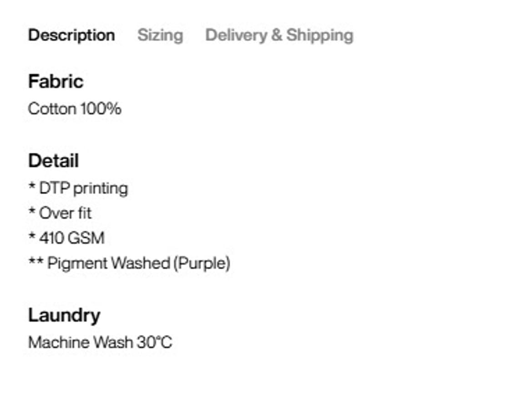
Task: Click the asterisk before "DTP printing"
Action: pyautogui.click(x=32, y=187)
